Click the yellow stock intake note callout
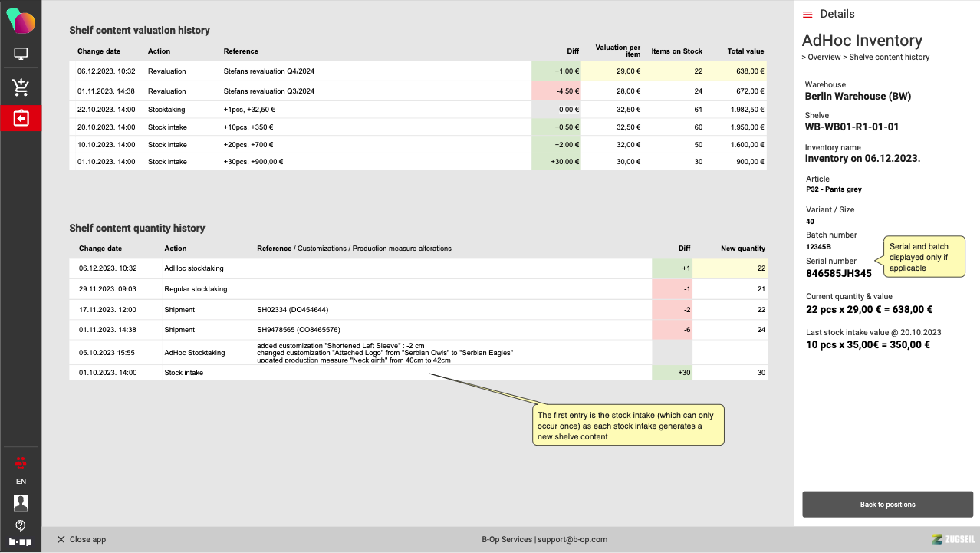The image size is (980, 553). (x=628, y=425)
